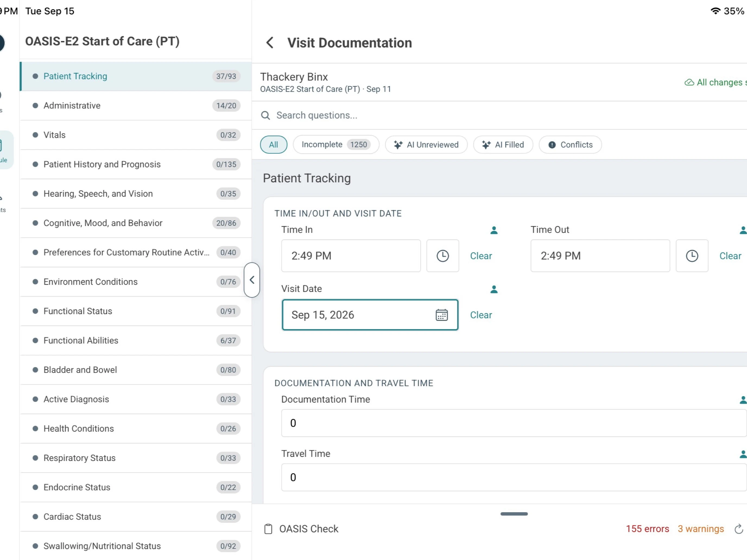Viewport: 747px width, 560px height.
Task: Click the person icon next to Time In
Action: (x=494, y=230)
